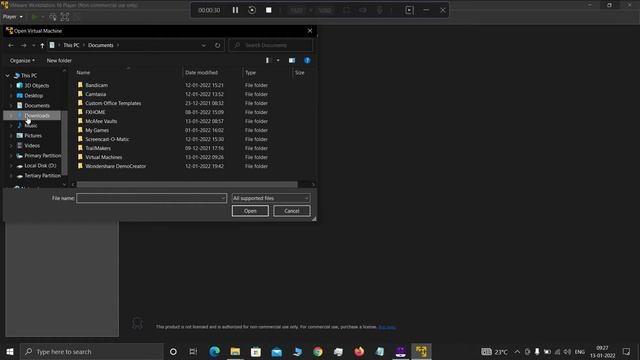Open File Explorer from taskbar
This screenshot has height=360, width=640.
[x=235, y=351]
